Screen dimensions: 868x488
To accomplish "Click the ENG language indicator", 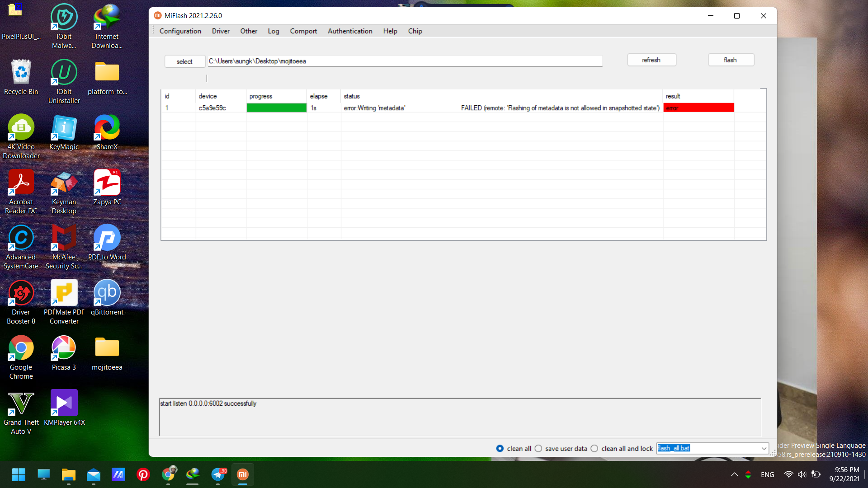I will (x=767, y=474).
